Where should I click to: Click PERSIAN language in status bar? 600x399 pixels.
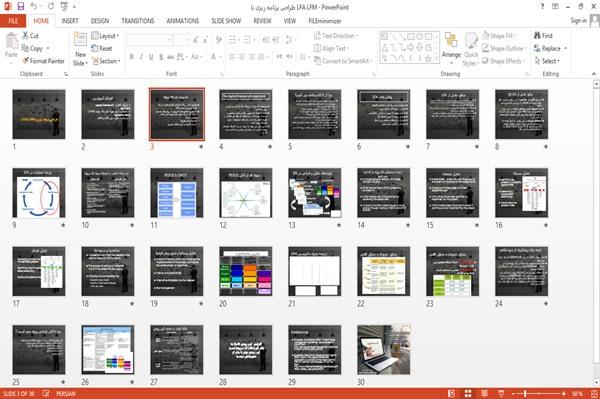tap(66, 394)
